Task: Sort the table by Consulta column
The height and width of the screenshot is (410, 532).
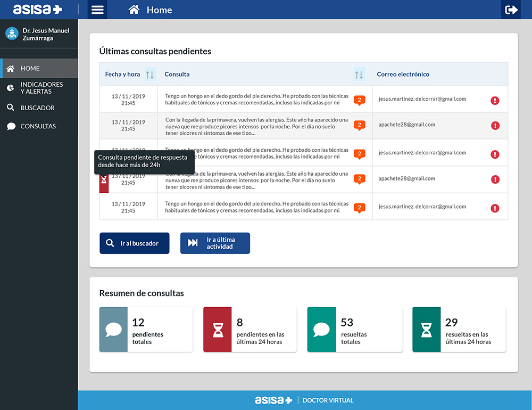Action: click(359, 75)
